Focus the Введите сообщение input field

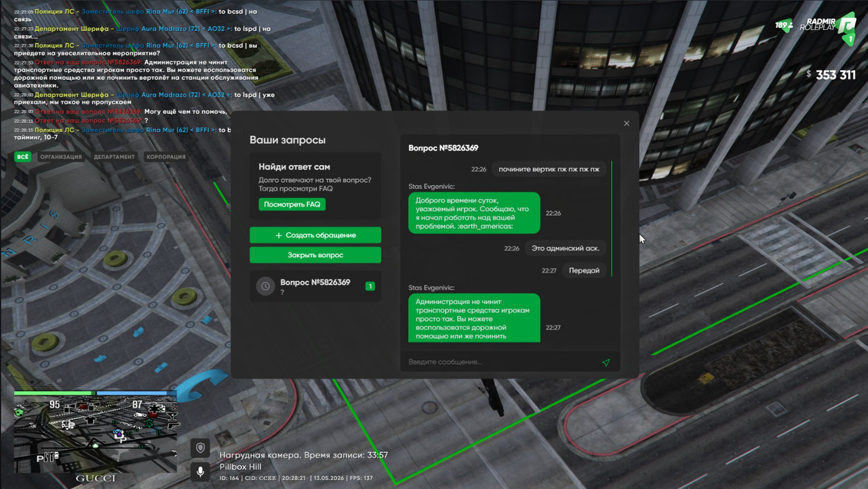click(502, 362)
